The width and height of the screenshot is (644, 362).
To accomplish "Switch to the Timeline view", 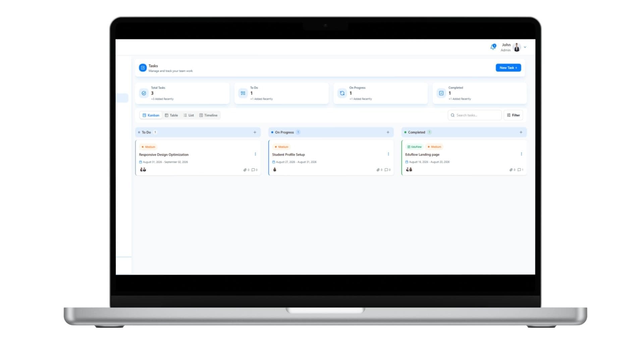I will point(208,115).
